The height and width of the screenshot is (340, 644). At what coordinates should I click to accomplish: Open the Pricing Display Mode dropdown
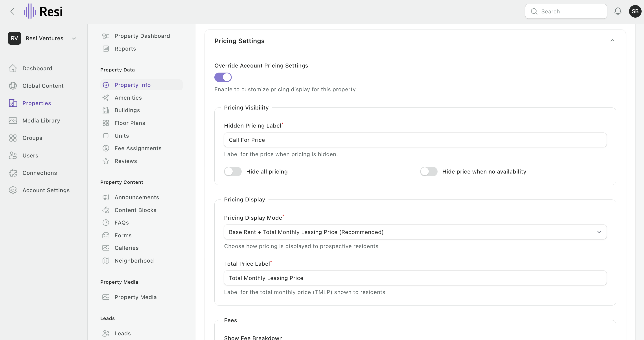click(415, 232)
